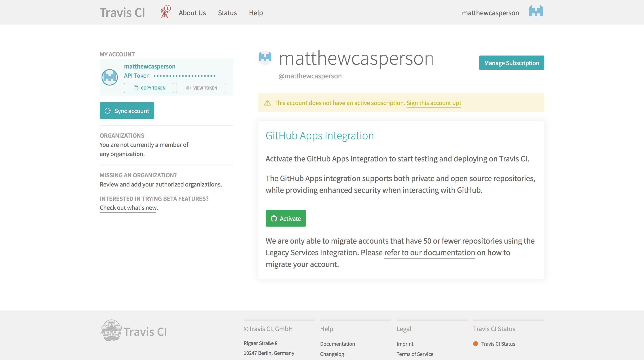Click the 'API Token' label in the sidebar
Image resolution: width=644 pixels, height=360 pixels.
coord(137,76)
